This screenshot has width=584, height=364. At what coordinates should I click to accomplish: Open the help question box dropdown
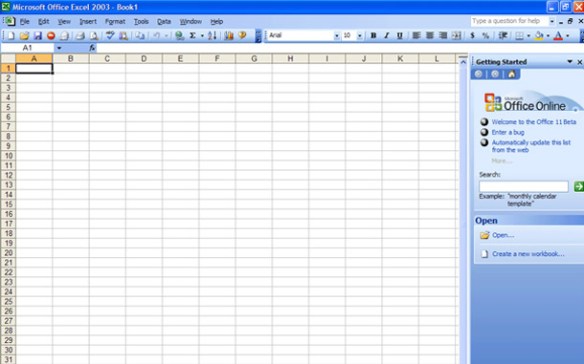click(552, 22)
